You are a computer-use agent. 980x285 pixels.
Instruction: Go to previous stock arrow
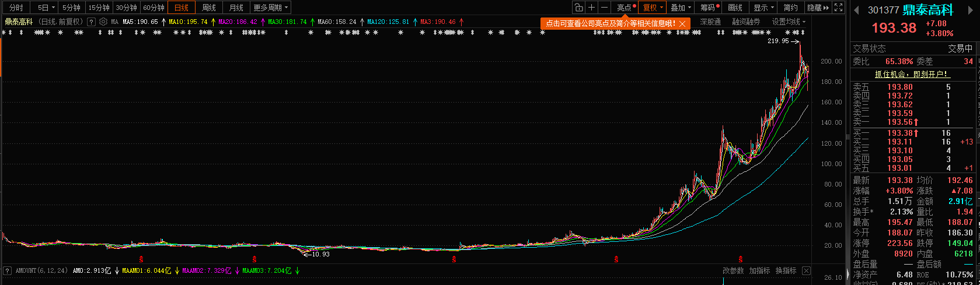[x=856, y=10]
